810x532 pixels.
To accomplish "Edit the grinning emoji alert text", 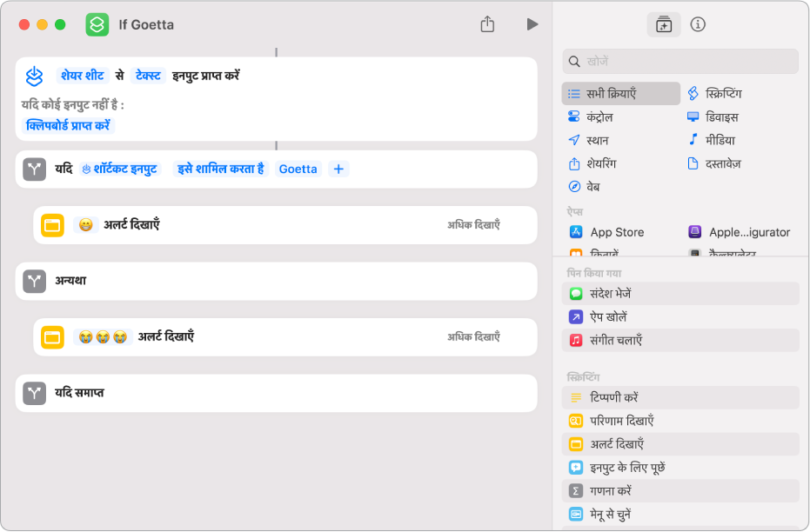I will pyautogui.click(x=86, y=225).
